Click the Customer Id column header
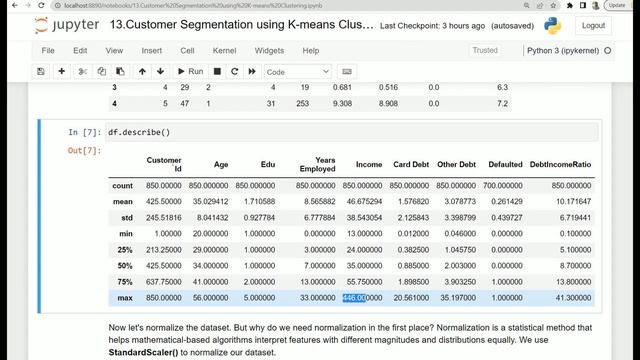The image size is (640, 360). [164, 164]
